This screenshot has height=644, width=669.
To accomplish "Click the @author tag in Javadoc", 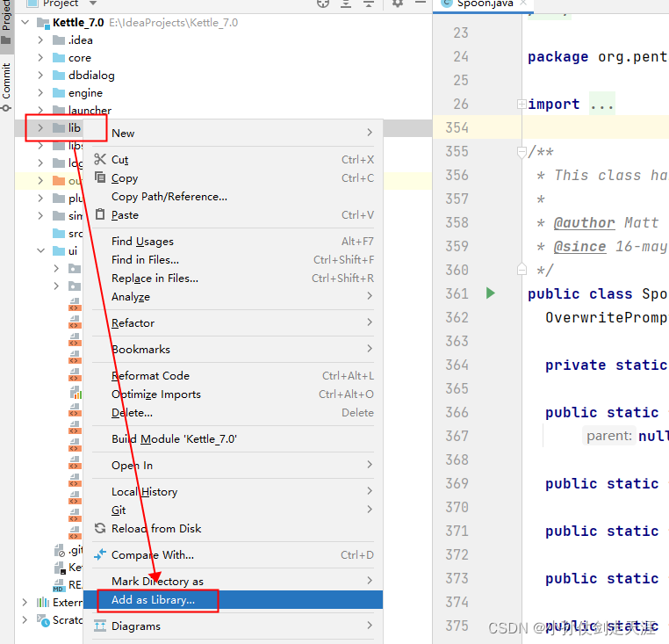I will pyautogui.click(x=584, y=222).
